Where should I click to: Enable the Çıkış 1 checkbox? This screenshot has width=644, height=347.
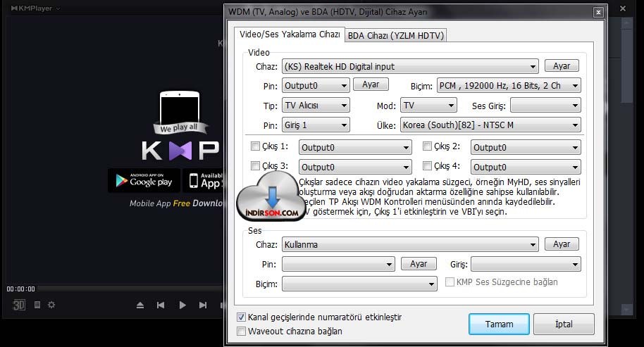click(x=256, y=146)
